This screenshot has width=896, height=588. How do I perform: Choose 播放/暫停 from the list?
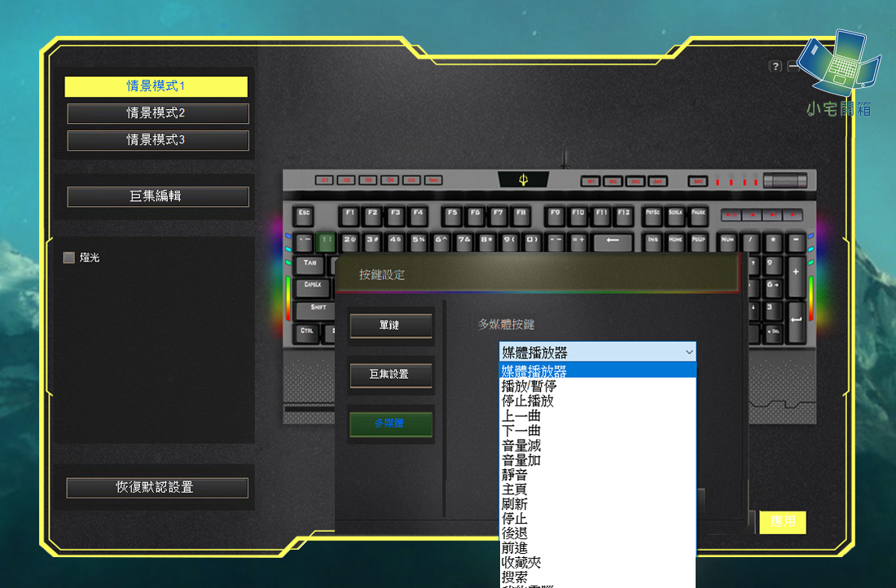pyautogui.click(x=597, y=386)
